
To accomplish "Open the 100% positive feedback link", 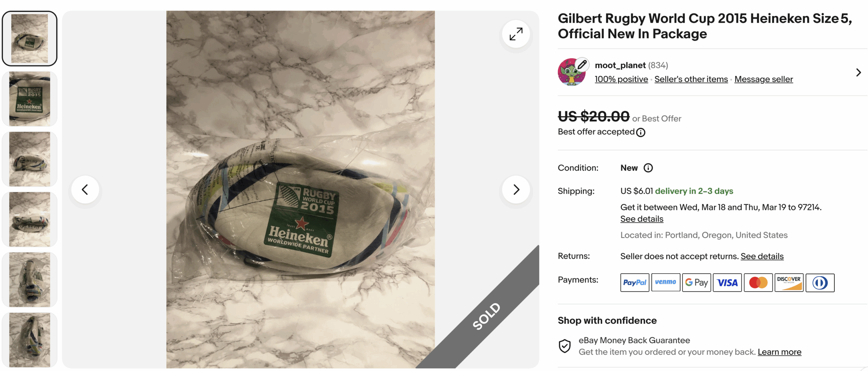I will tap(621, 79).
